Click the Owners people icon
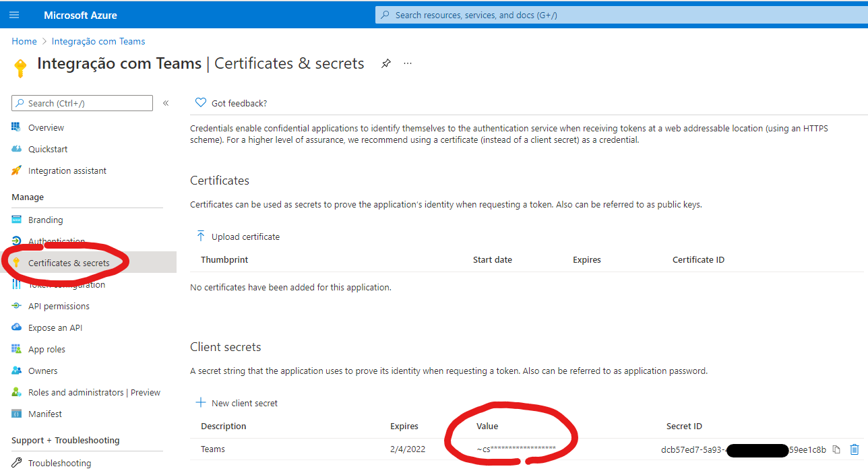 (x=16, y=371)
